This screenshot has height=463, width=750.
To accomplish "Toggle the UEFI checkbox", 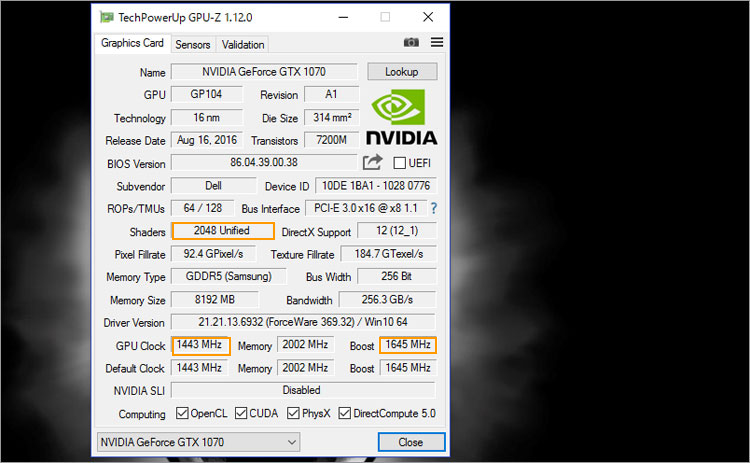I will (399, 163).
